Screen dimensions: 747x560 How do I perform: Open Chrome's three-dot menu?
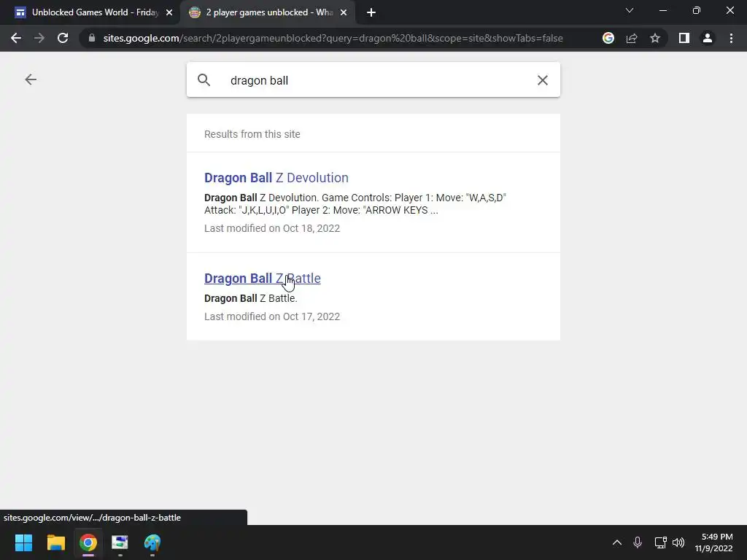coord(731,38)
